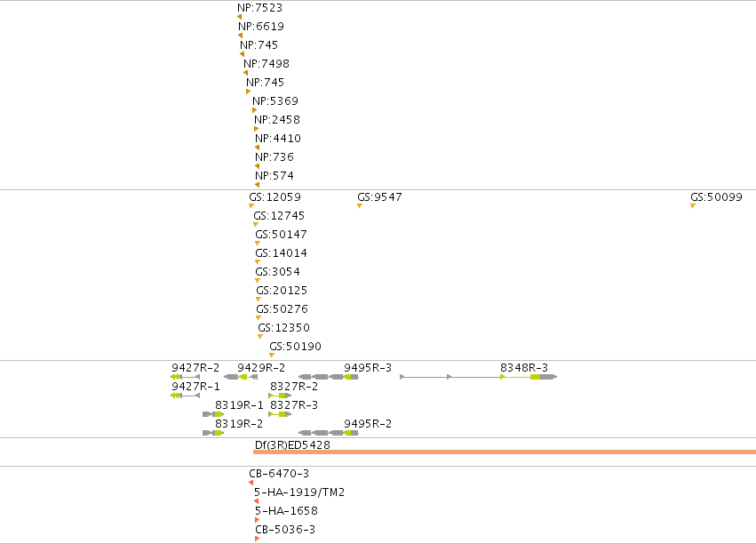The image size is (756, 544).
Task: Open the CB-5036-3 insertion label
Action: [285, 530]
